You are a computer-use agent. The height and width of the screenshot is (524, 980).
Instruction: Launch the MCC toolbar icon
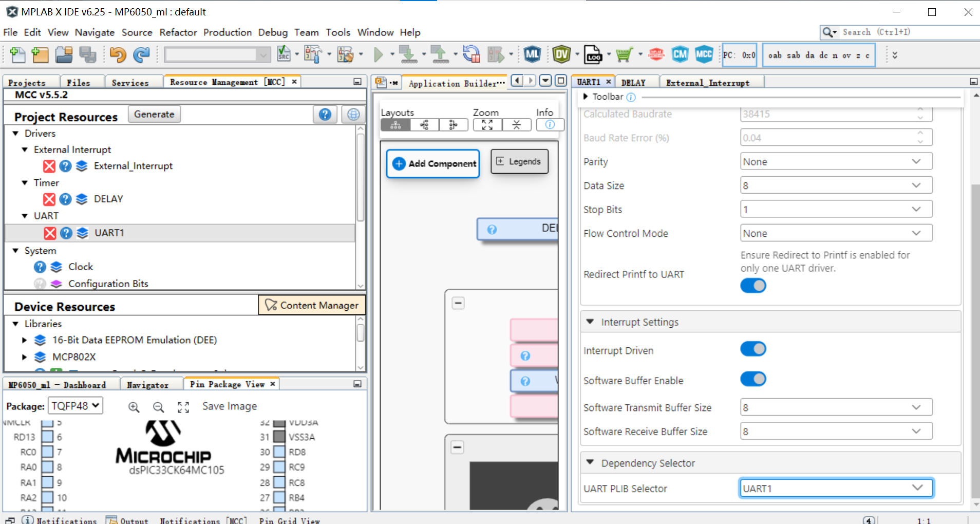click(x=704, y=54)
